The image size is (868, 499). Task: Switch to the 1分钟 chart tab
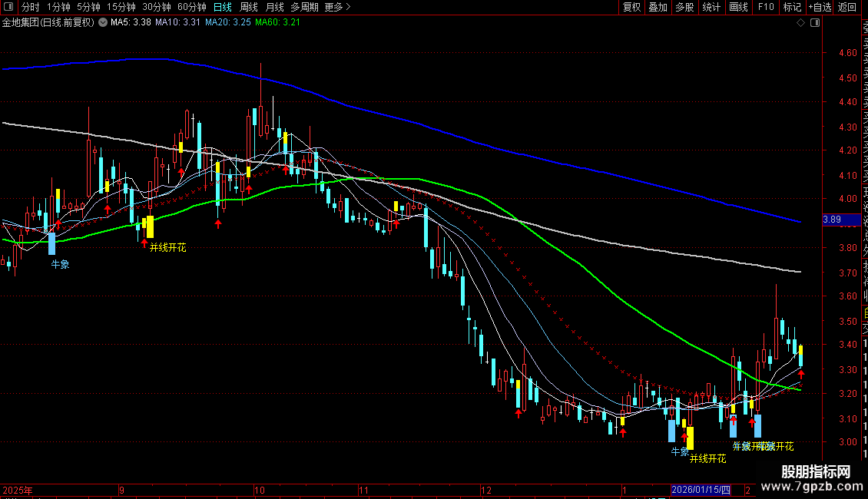tap(58, 7)
